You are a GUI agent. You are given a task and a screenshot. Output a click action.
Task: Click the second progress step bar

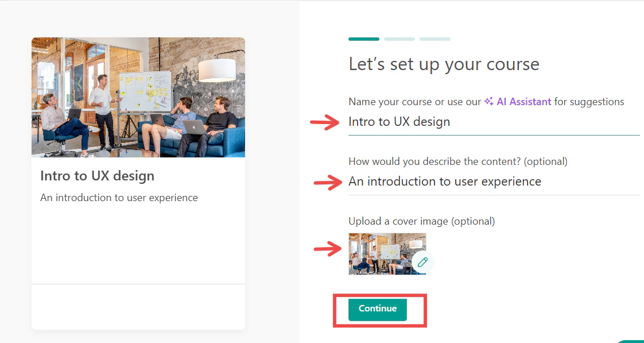[399, 39]
